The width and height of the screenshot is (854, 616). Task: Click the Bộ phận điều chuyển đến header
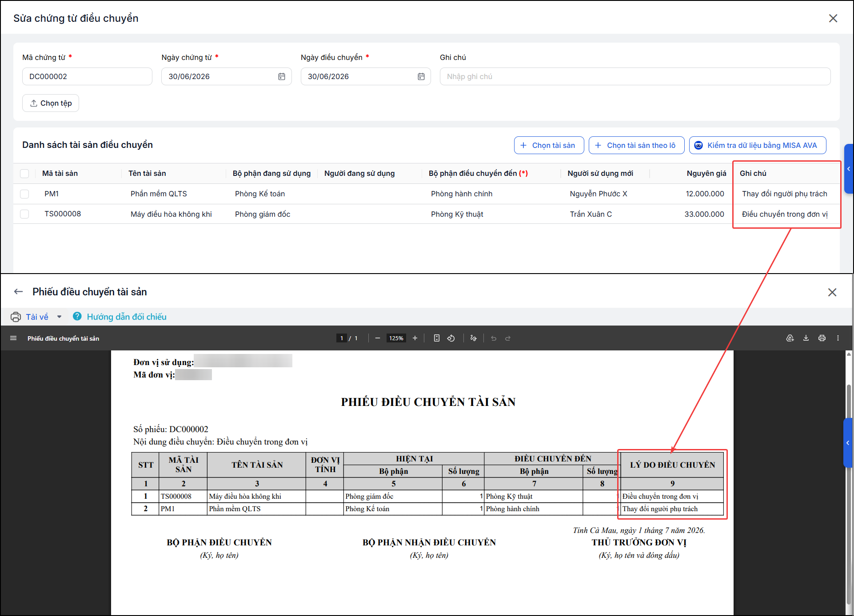pos(478,173)
